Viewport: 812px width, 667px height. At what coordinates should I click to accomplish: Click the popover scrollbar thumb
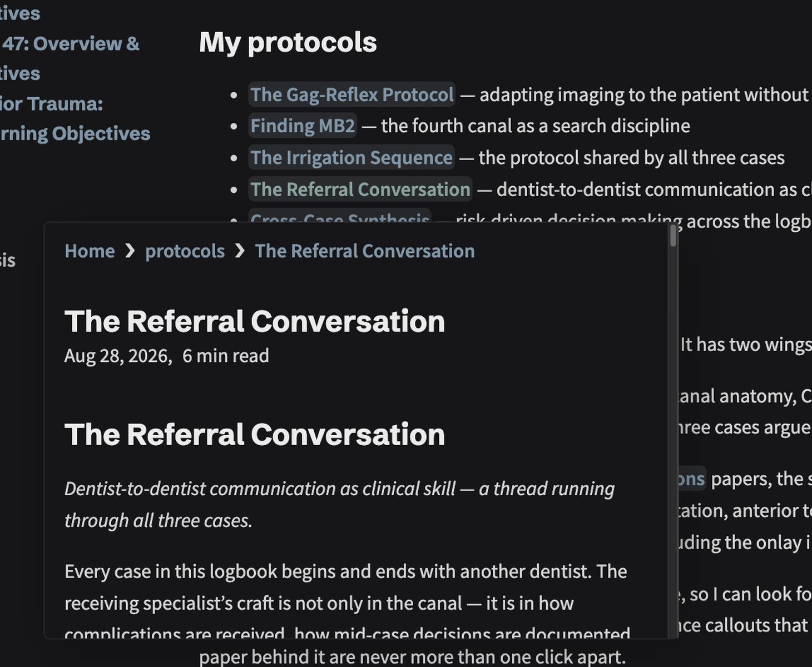click(674, 236)
